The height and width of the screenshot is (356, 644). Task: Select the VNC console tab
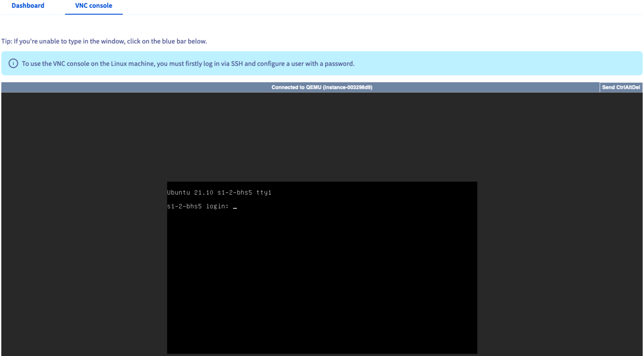point(93,6)
